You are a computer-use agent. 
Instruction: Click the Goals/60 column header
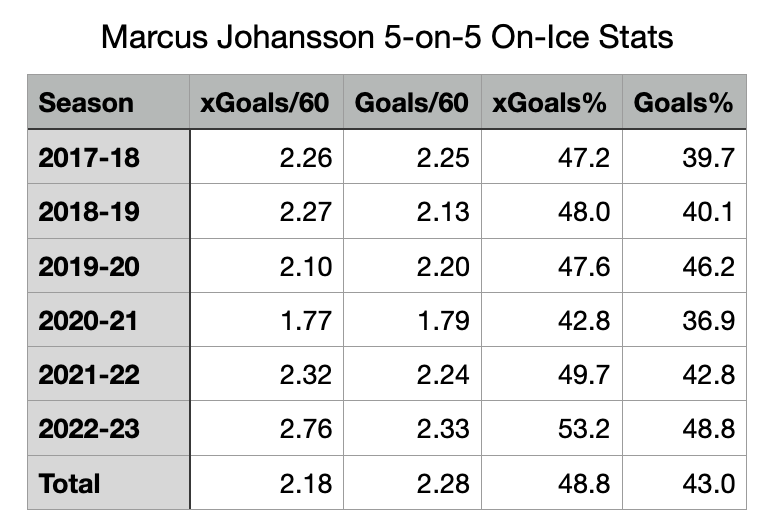coord(412,103)
